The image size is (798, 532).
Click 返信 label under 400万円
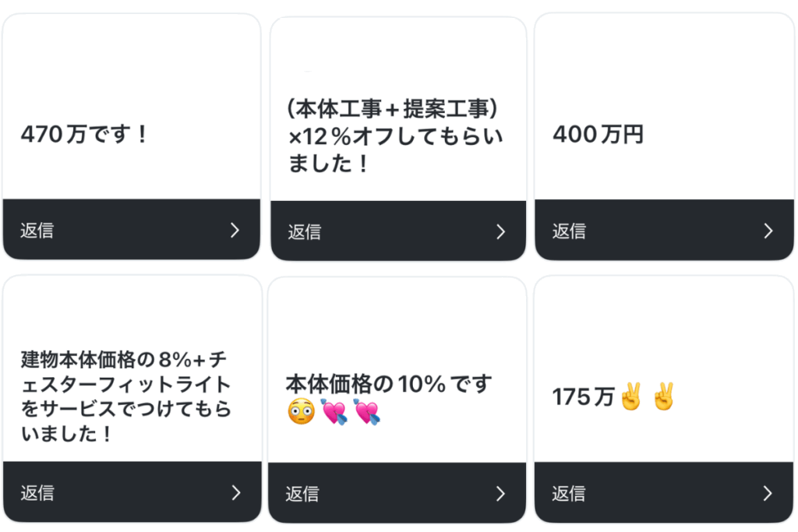569,231
